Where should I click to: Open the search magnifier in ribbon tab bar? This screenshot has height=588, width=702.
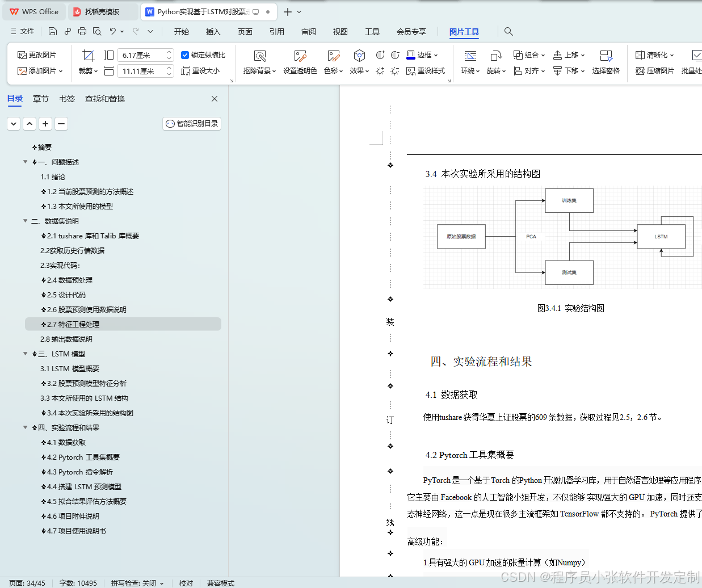[x=508, y=31]
